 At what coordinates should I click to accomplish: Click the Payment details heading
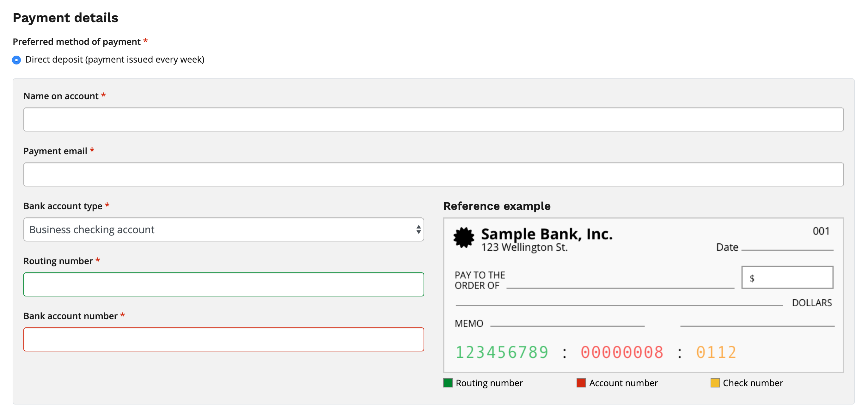tap(65, 17)
